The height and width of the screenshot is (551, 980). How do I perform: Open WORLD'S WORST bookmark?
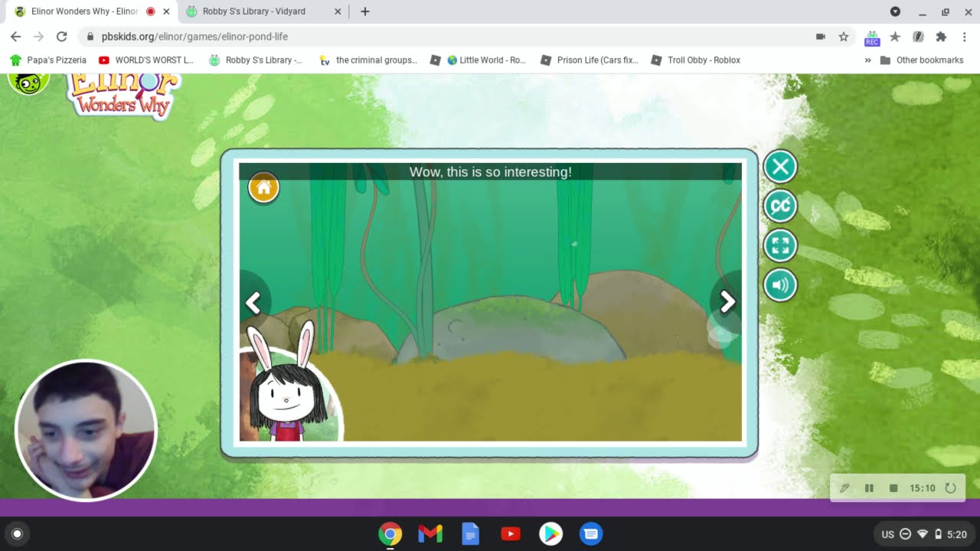click(145, 60)
